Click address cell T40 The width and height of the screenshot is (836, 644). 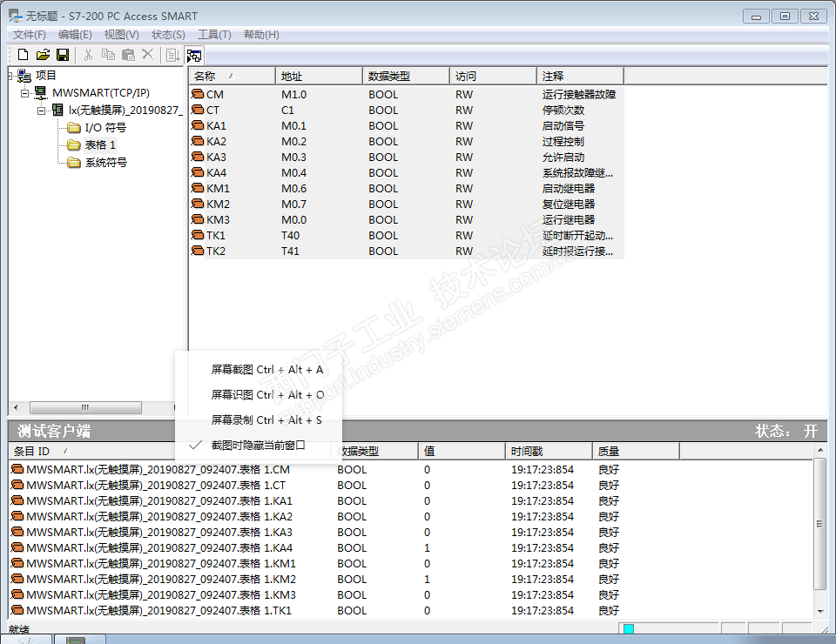pyautogui.click(x=291, y=236)
